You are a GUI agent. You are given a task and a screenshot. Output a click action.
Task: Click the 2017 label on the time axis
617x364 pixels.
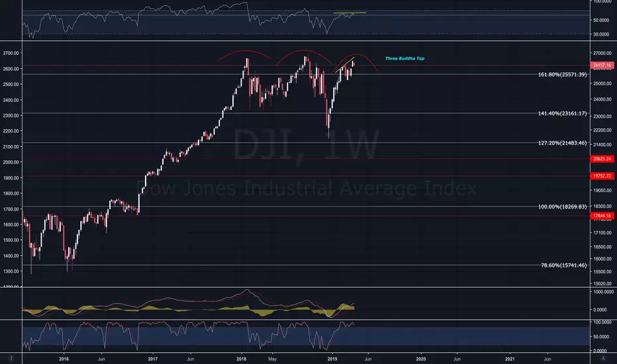click(153, 359)
